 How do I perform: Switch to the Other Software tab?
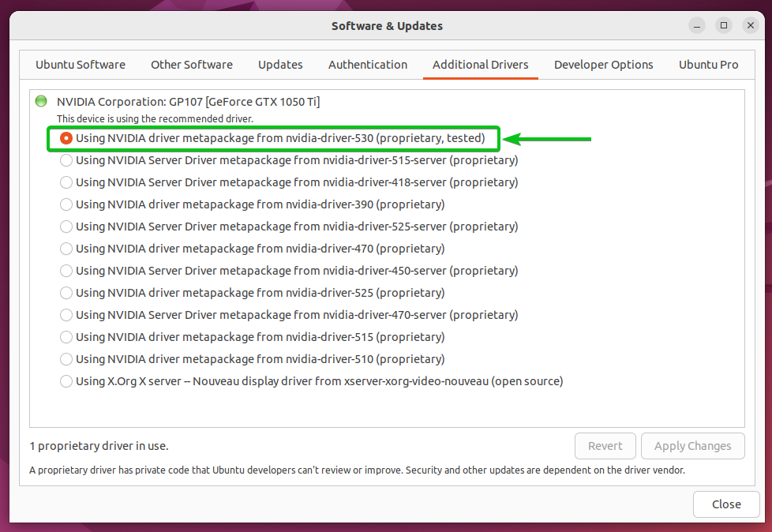pyautogui.click(x=192, y=65)
